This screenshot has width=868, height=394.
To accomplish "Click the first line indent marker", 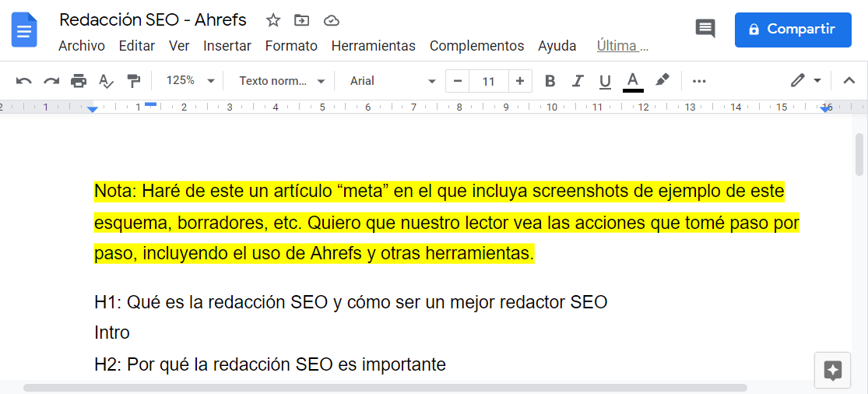I will click(150, 104).
